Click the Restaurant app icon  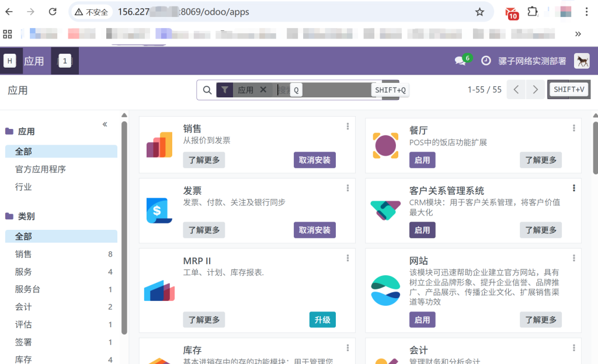tap(385, 145)
